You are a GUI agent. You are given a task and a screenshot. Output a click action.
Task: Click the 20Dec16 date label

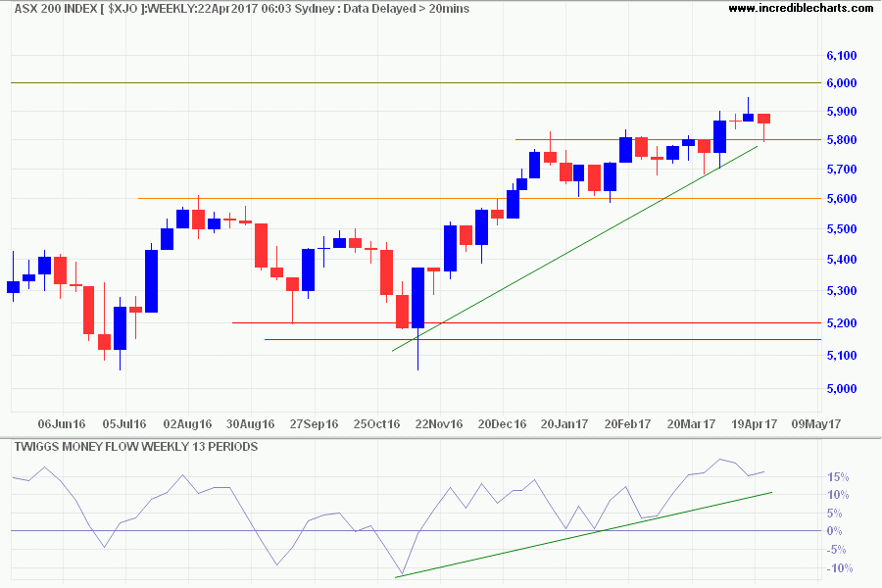(x=503, y=423)
